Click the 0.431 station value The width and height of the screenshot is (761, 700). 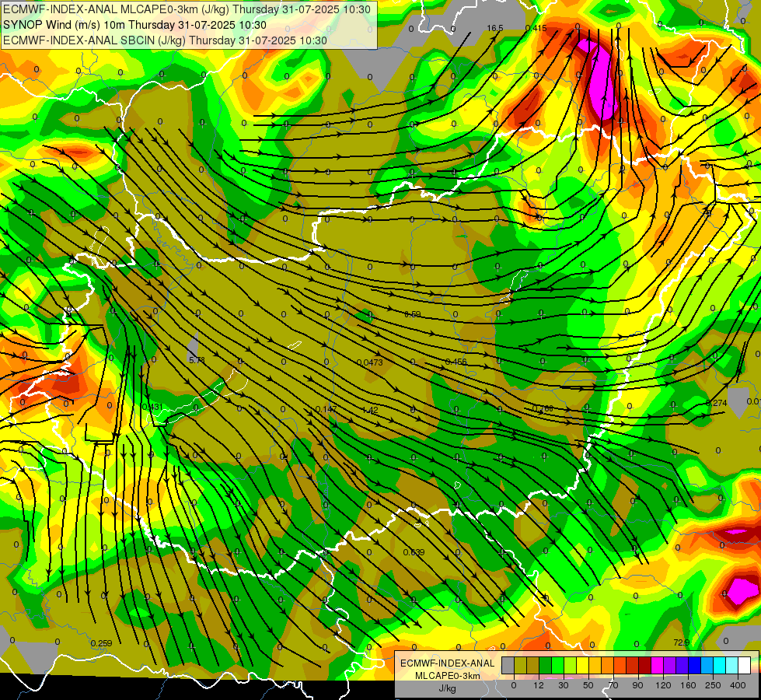point(152,407)
